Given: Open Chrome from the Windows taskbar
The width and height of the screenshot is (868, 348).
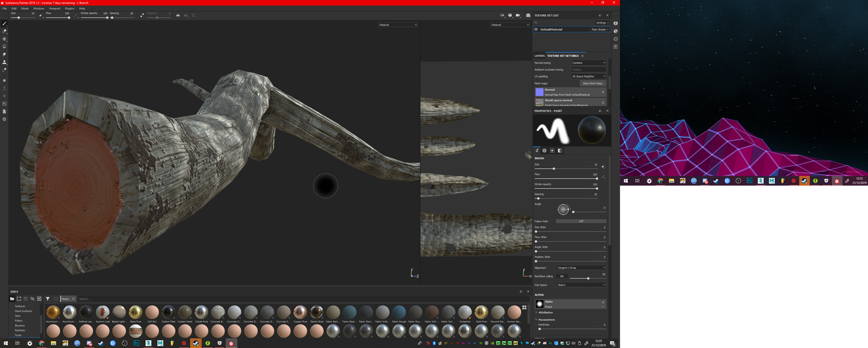Looking at the screenshot, I should point(42,343).
